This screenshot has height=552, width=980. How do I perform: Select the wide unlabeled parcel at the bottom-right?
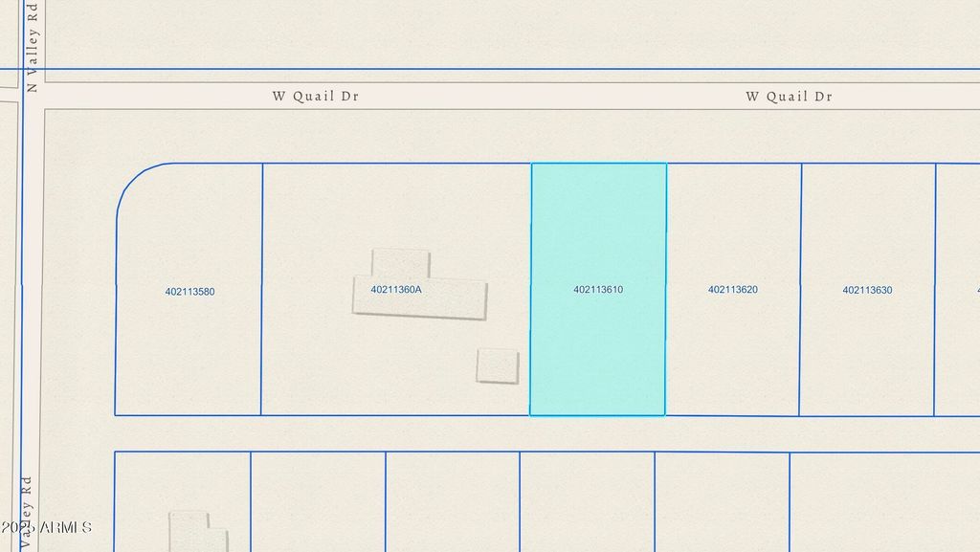click(x=885, y=502)
